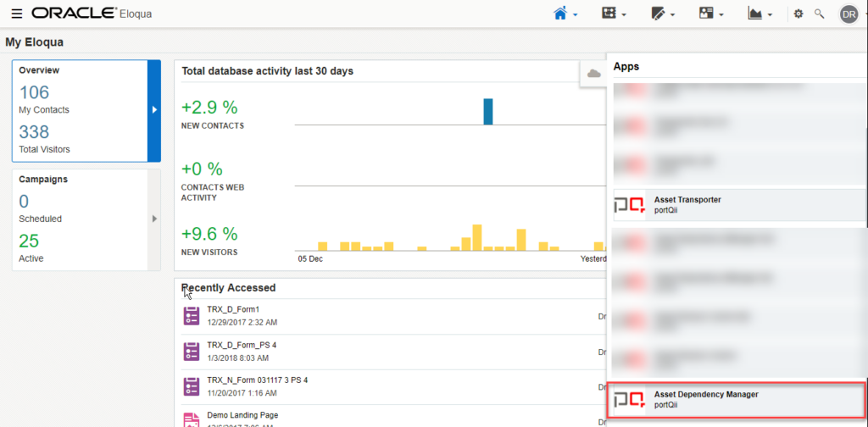Open the Settings gear icon
This screenshot has width=868, height=427.
798,14
